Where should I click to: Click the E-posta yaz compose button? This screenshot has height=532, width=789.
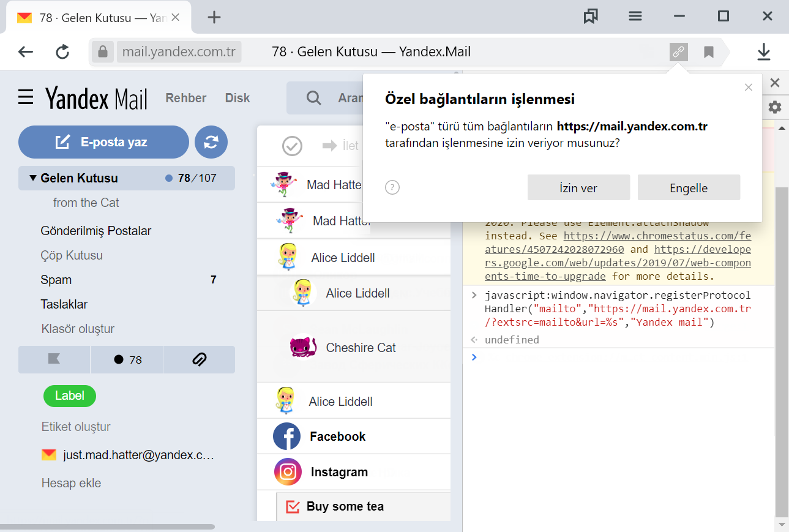(x=103, y=142)
